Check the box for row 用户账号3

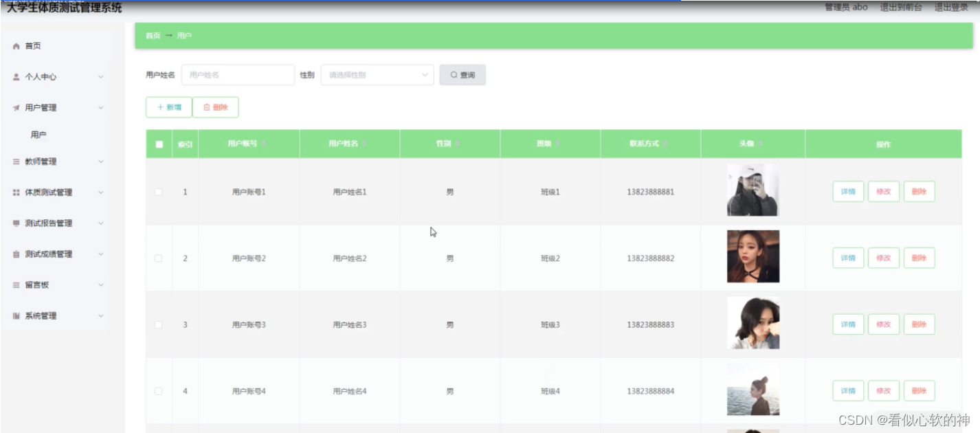159,324
